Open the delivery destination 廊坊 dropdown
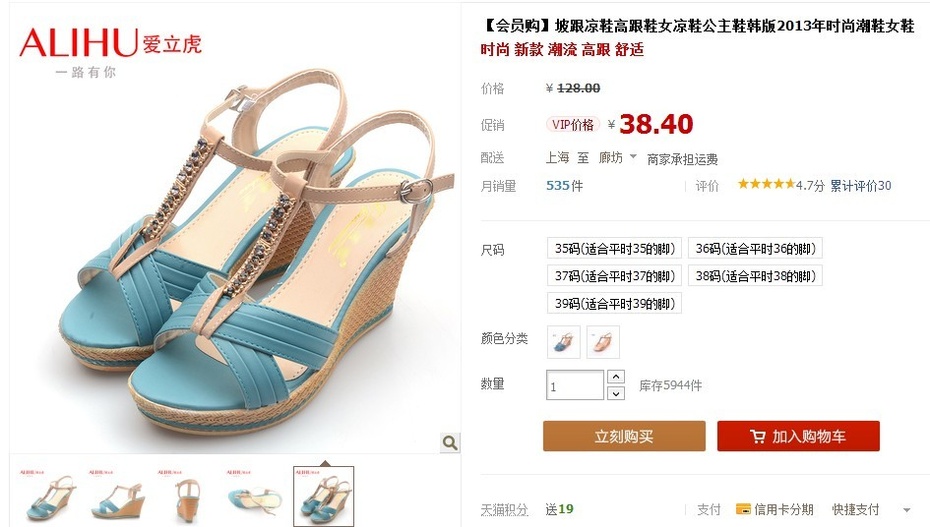The height and width of the screenshot is (527, 930). click(617, 158)
